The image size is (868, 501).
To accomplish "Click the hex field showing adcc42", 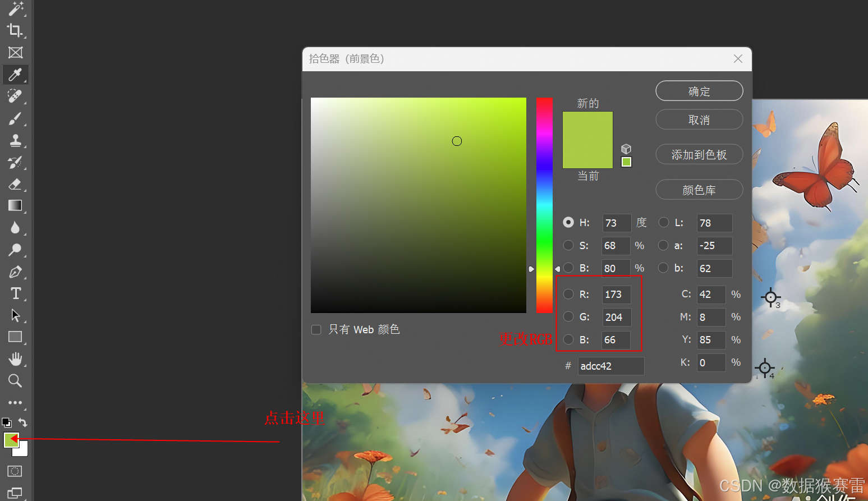I will [611, 366].
